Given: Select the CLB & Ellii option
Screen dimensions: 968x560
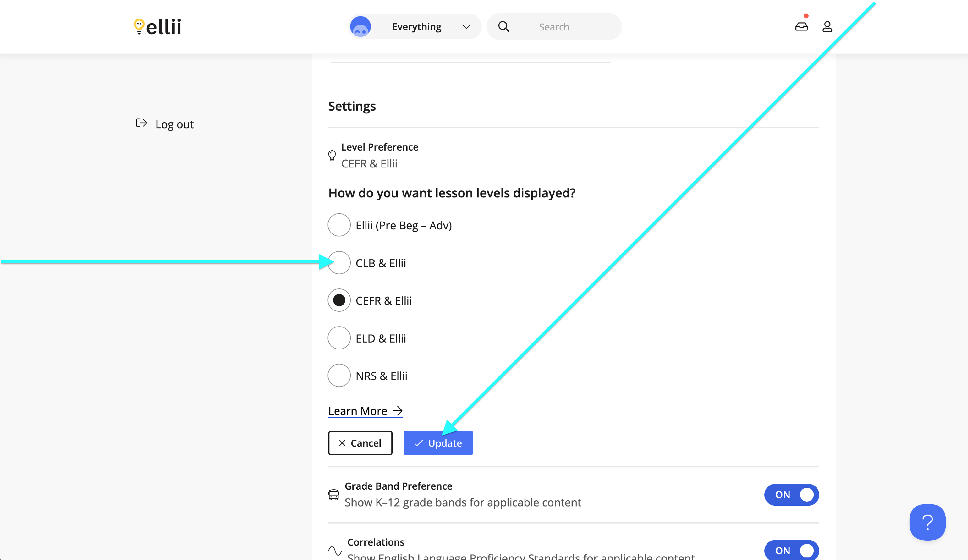Looking at the screenshot, I should (339, 263).
